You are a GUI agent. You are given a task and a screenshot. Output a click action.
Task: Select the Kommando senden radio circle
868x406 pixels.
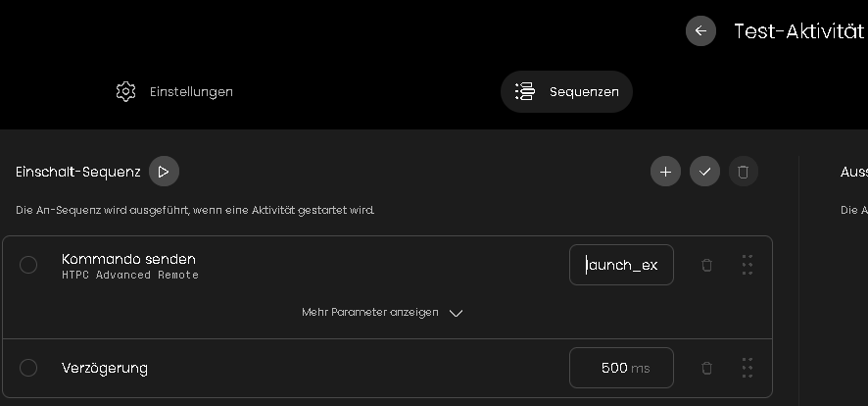coord(28,265)
